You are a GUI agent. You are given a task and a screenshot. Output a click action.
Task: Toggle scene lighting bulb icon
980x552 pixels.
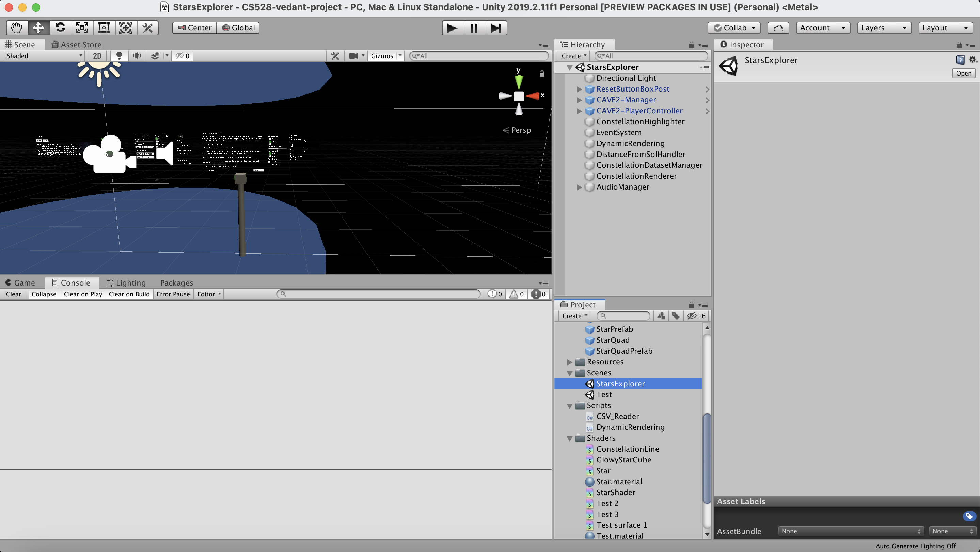tap(119, 56)
